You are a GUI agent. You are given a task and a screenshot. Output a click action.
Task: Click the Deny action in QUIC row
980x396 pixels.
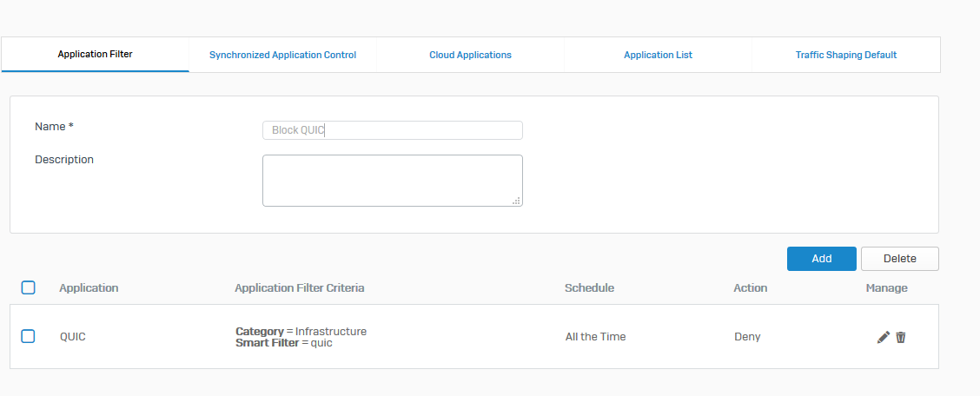747,337
